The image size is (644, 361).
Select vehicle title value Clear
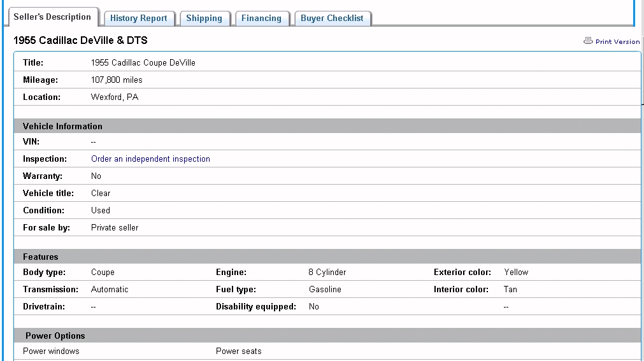click(101, 194)
